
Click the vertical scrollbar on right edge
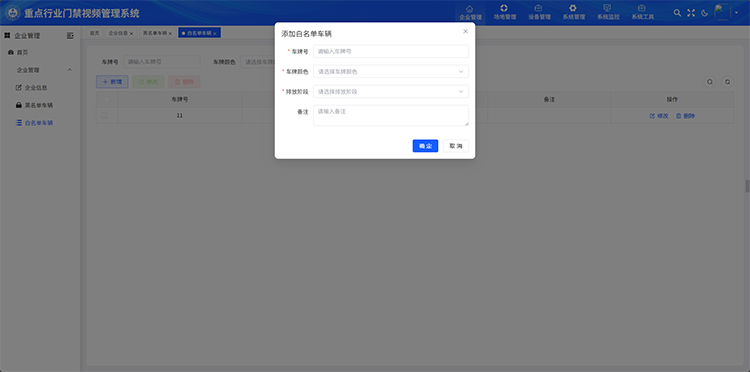[747, 186]
